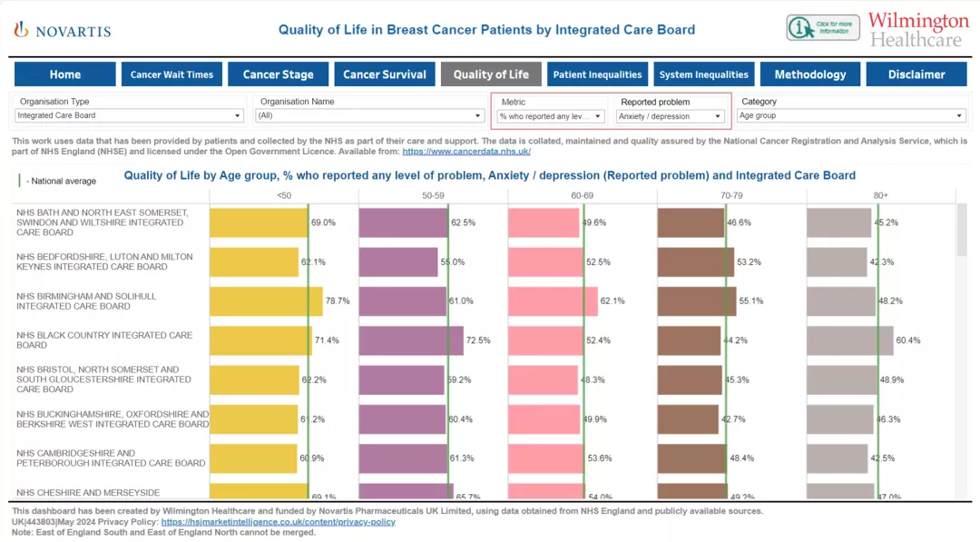Open the Patient Inequalities tab
This screenshot has width=980, height=542.
(x=597, y=74)
